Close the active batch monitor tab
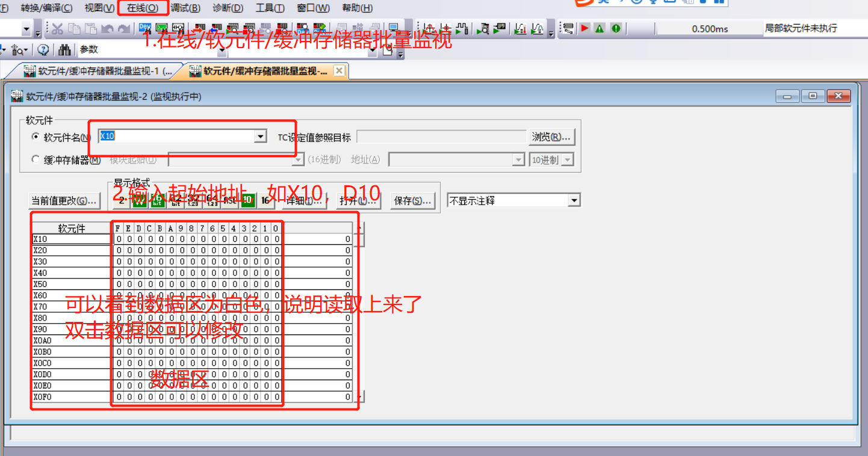Screen dimensions: 868x456 pyautogui.click(x=339, y=71)
